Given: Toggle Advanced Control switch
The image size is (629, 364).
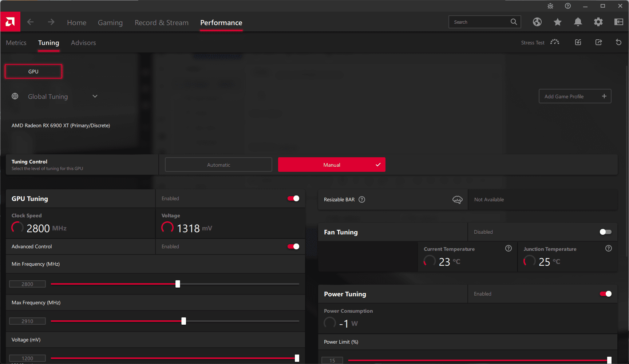Looking at the screenshot, I should pos(293,246).
